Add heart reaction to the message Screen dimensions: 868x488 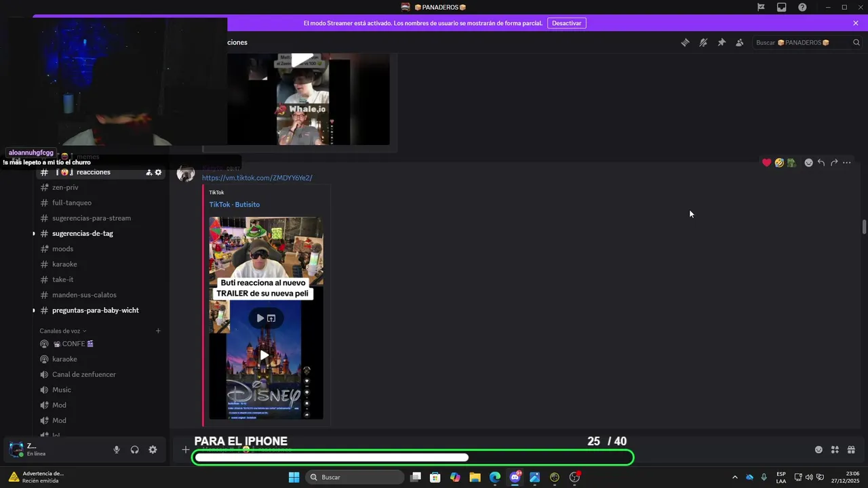(766, 163)
